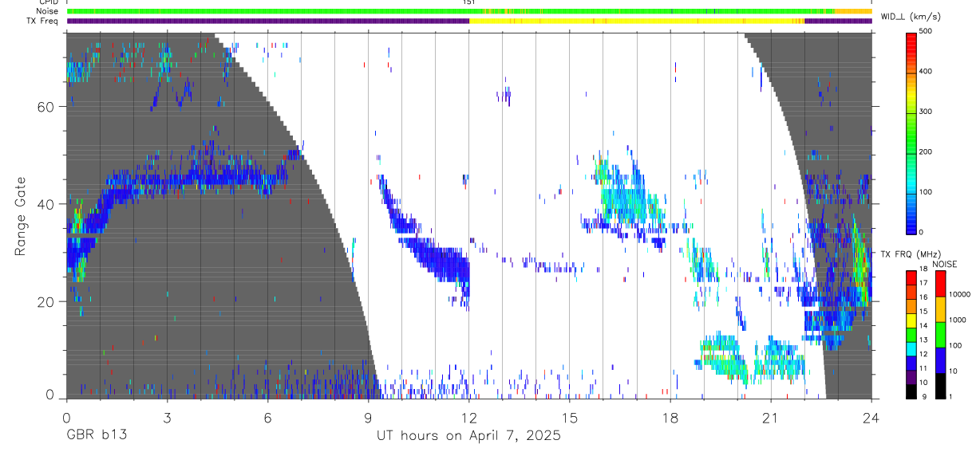Click the 'TX FRQ (MHz)' legend title
The width and height of the screenshot is (980, 452).
click(x=912, y=254)
